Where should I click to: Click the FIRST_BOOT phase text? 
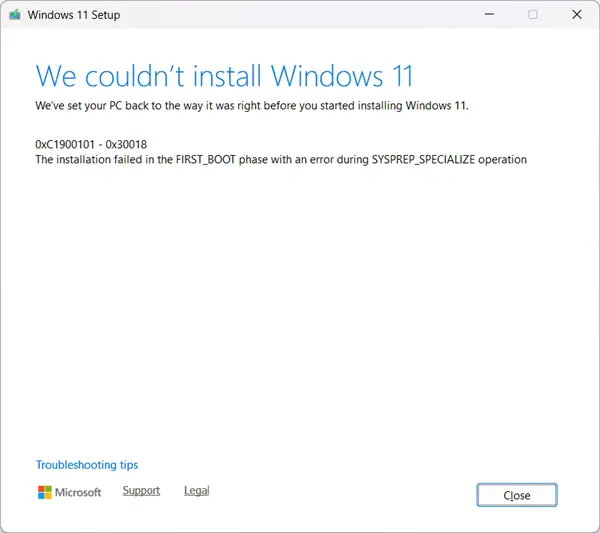point(205,160)
